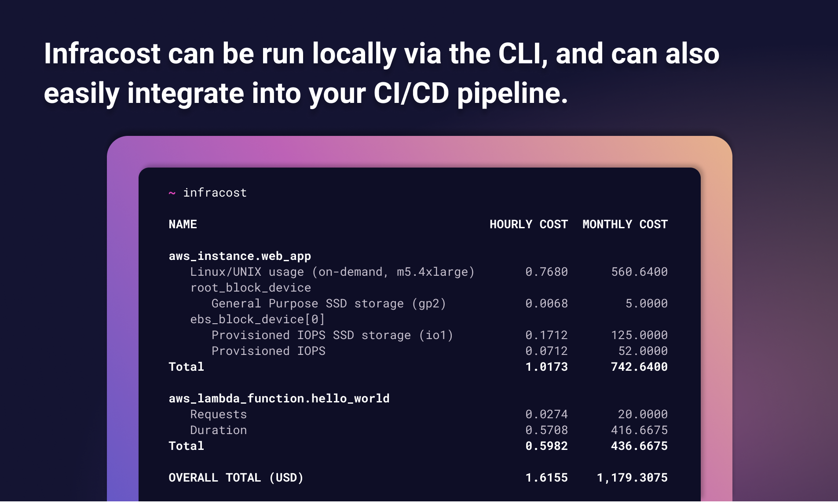Click monthly cost 416.6675
Viewport: 838px width, 504px height.
[x=640, y=430]
